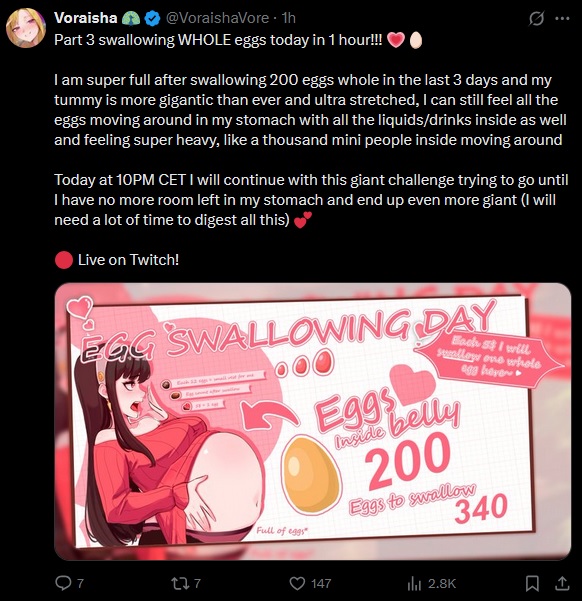Click the peacock emoji beside name

[131, 18]
